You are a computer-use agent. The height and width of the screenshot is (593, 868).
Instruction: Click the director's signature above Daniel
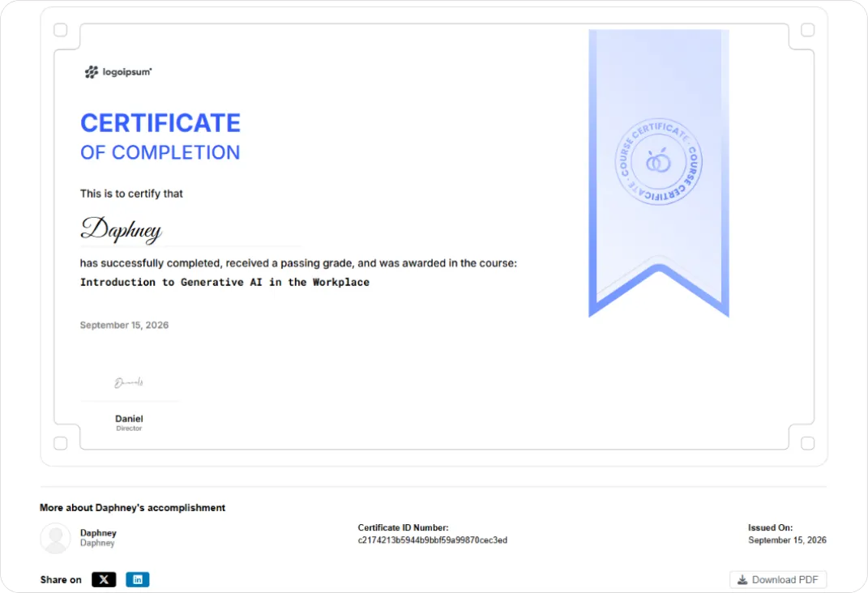[129, 382]
